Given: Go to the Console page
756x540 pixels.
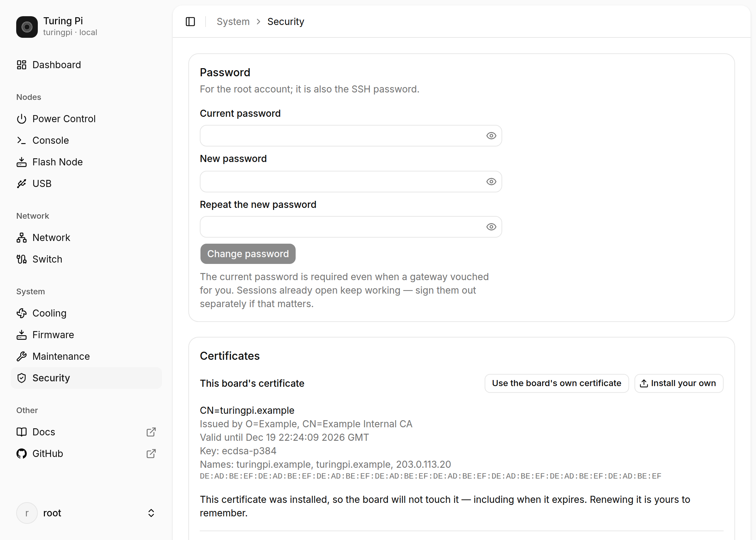Looking at the screenshot, I should click(86, 140).
